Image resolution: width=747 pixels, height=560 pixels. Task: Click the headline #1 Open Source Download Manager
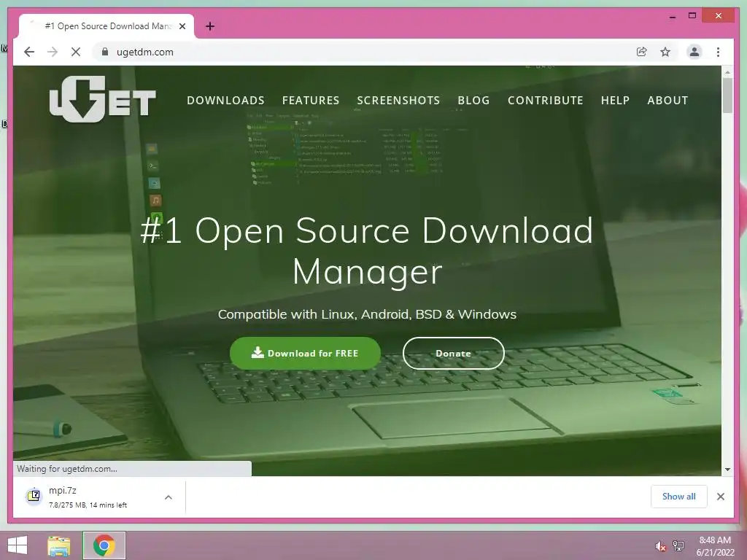(x=367, y=251)
